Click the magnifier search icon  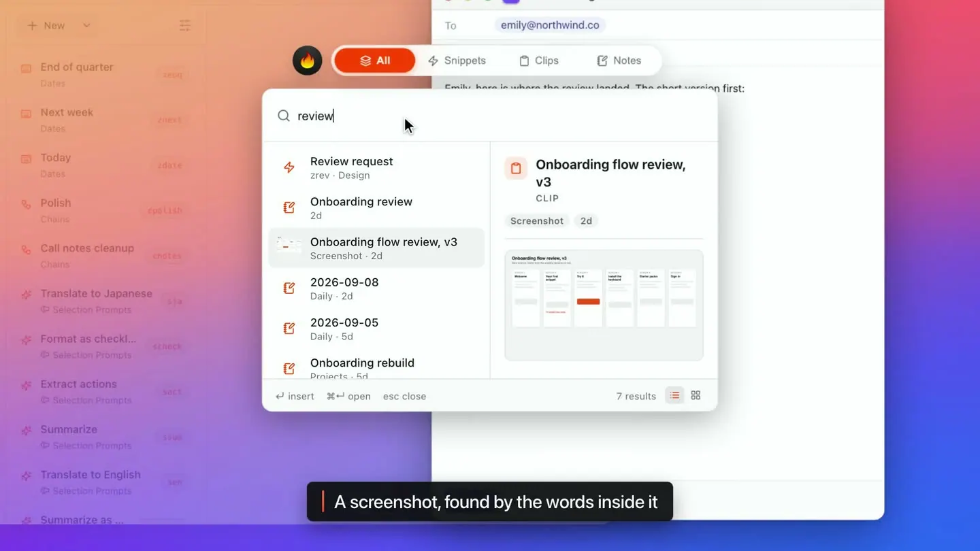[x=284, y=116]
